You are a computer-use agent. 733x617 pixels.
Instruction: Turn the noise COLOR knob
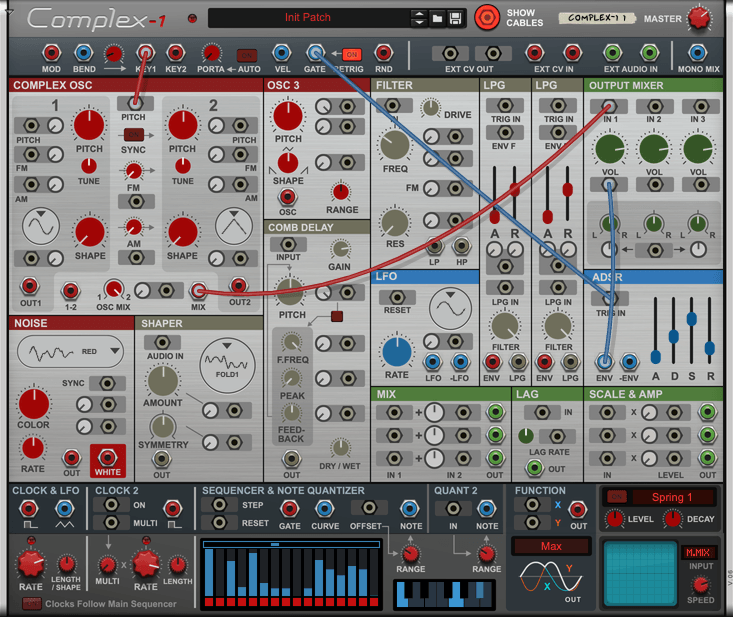coord(34,404)
